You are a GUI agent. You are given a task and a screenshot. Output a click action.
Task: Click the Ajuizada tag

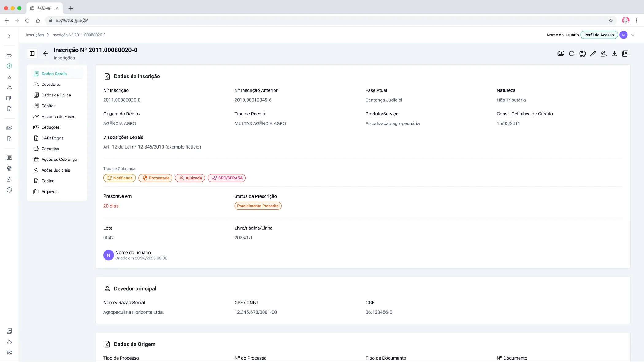(190, 178)
